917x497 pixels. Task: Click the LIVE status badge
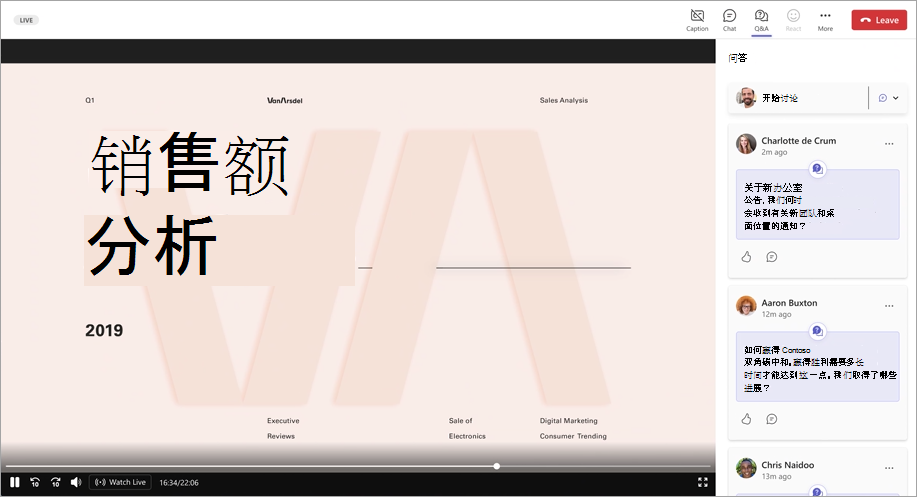click(x=26, y=20)
